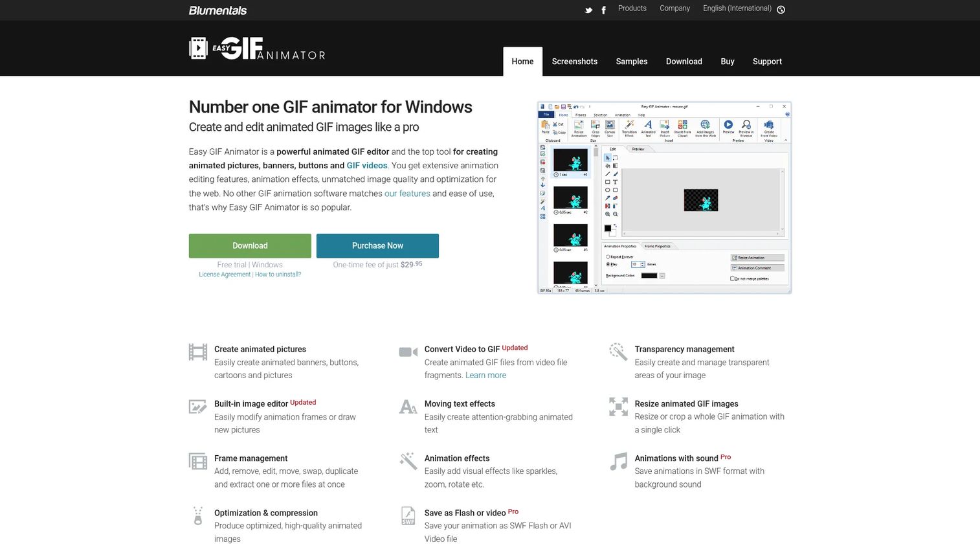
Task: Follow the GIF videos link in the description
Action: point(367,166)
